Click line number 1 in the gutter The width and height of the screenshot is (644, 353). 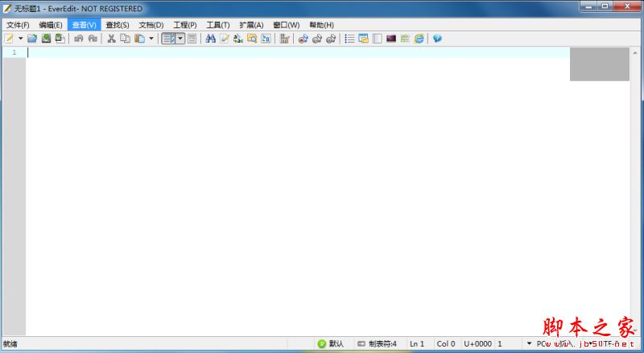(x=14, y=52)
